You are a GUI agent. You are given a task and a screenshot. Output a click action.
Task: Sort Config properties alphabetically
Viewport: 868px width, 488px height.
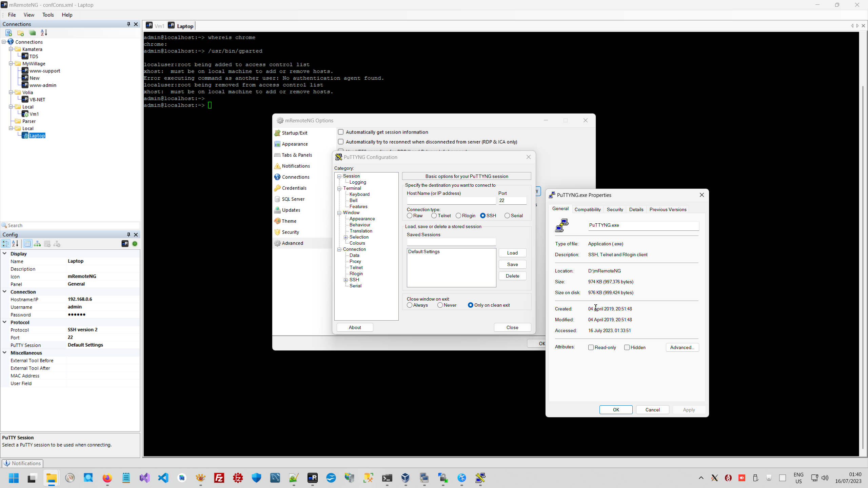[14, 243]
